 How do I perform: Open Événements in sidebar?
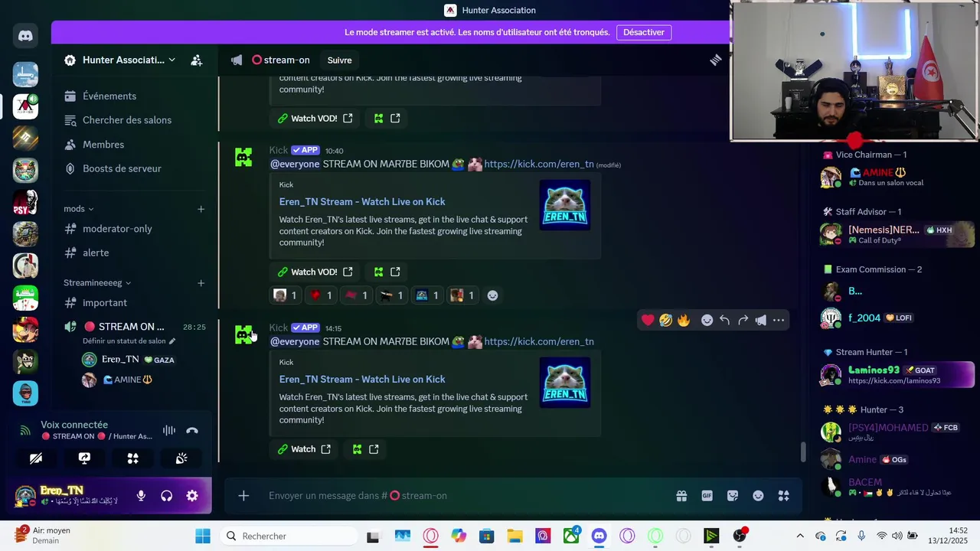tap(132, 96)
